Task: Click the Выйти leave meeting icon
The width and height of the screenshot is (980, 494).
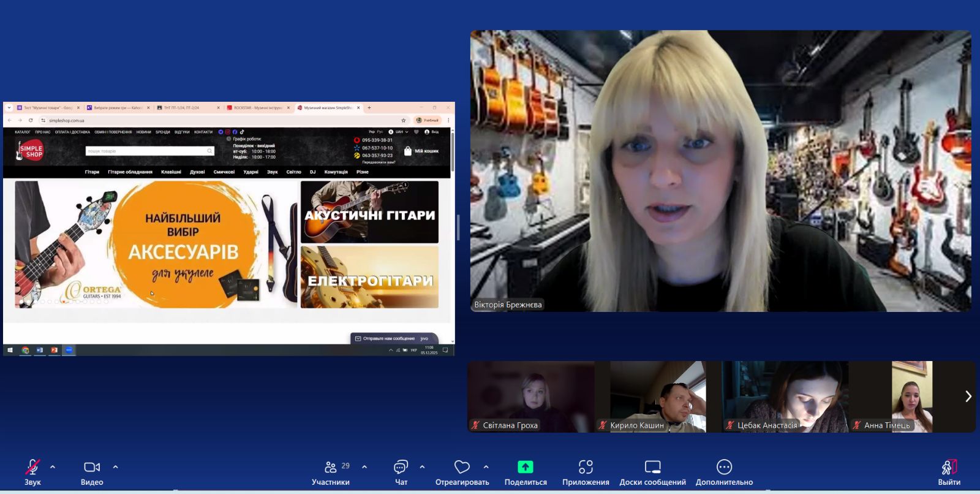Action: click(x=949, y=468)
